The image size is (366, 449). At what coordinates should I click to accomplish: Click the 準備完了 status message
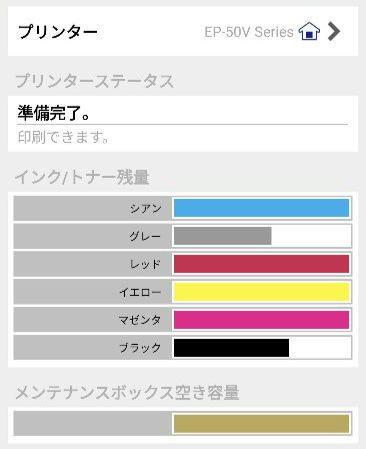54,113
